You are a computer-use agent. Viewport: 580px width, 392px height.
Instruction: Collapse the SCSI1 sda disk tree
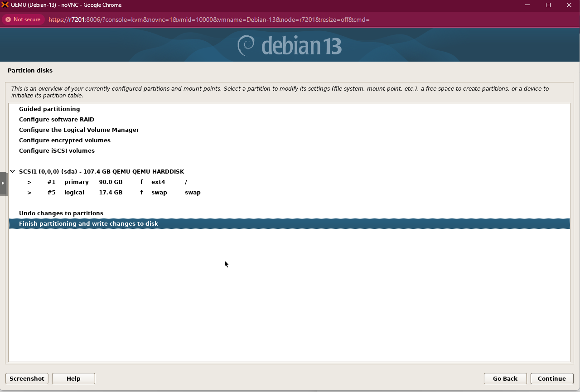13,171
